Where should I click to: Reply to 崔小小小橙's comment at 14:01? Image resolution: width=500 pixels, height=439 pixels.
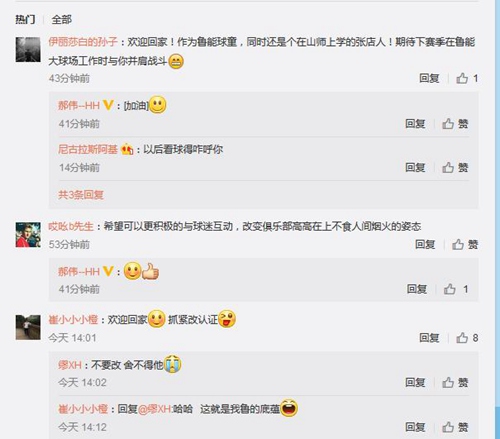[x=429, y=338]
